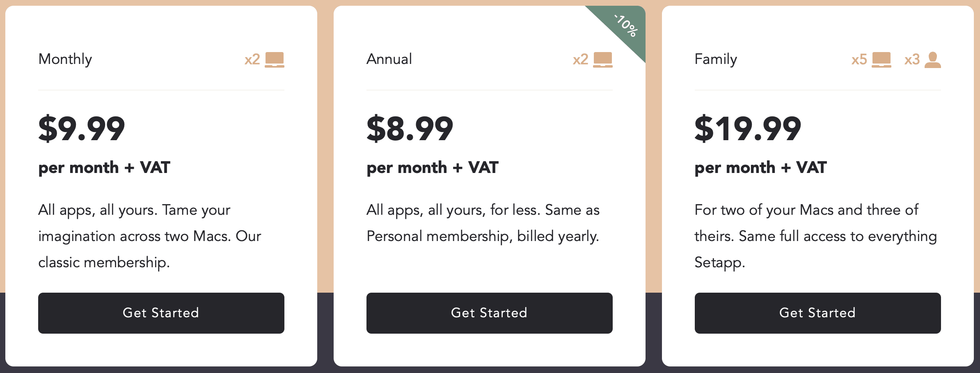Click the laptop icon on the Family plan

882,60
